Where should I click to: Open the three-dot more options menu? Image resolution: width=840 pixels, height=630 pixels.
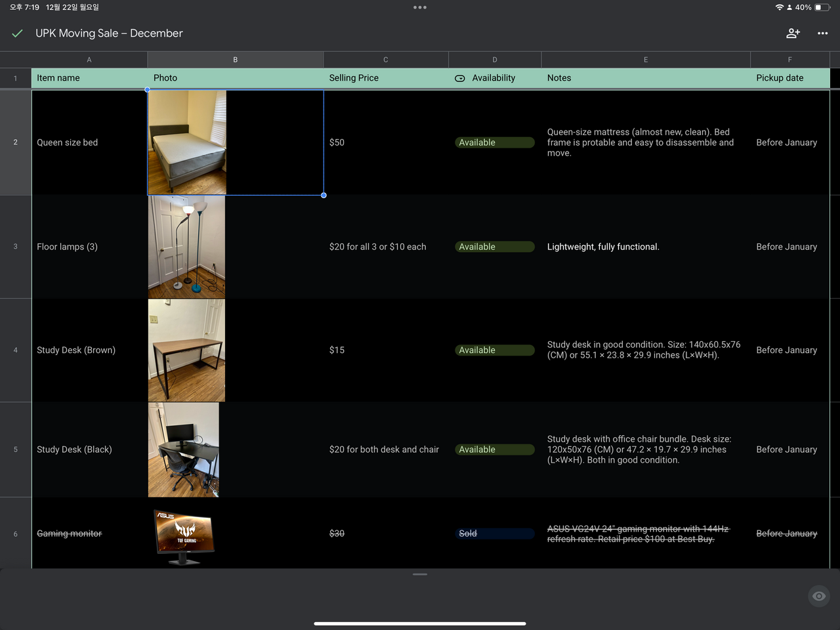pos(822,33)
